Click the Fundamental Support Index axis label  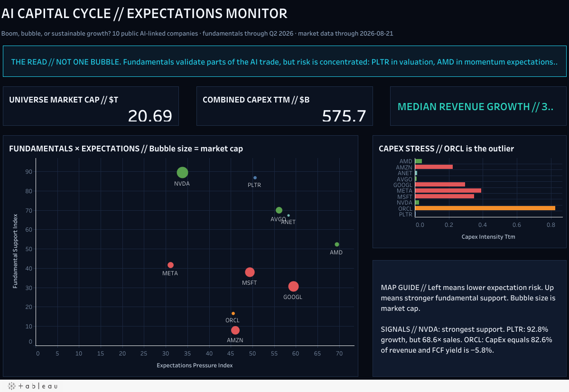[x=15, y=251]
